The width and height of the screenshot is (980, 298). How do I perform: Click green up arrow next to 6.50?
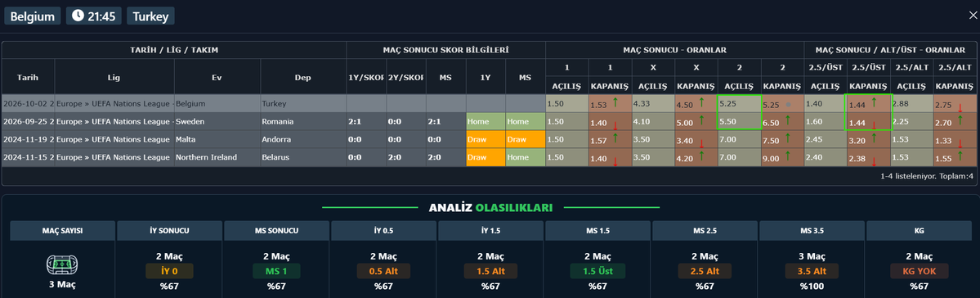787,119
